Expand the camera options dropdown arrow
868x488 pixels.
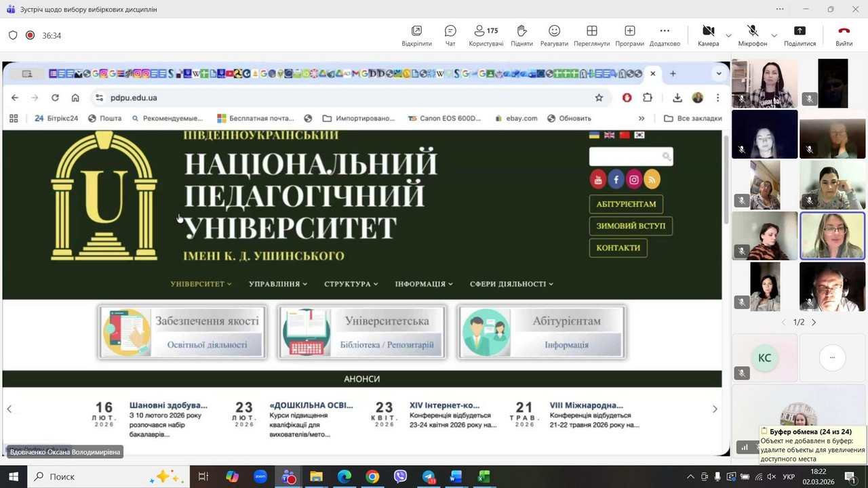728,35
